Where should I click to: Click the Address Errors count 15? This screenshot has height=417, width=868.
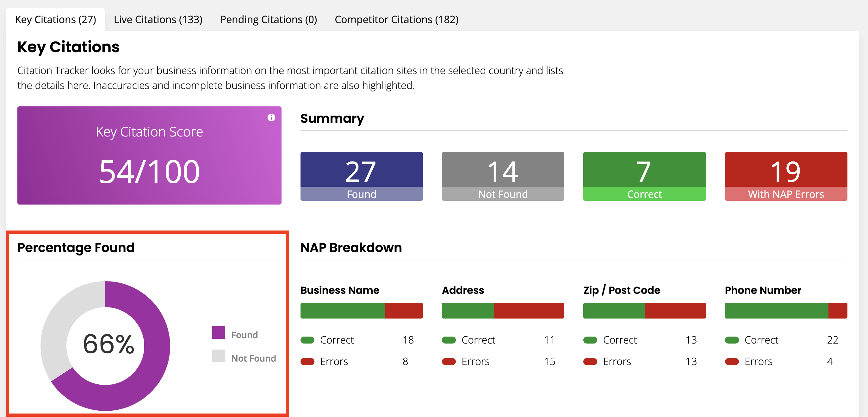click(549, 361)
